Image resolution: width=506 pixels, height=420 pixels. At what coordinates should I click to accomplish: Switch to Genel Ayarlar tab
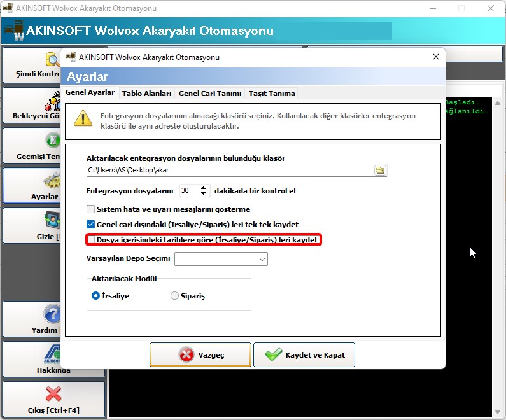pyautogui.click(x=90, y=92)
